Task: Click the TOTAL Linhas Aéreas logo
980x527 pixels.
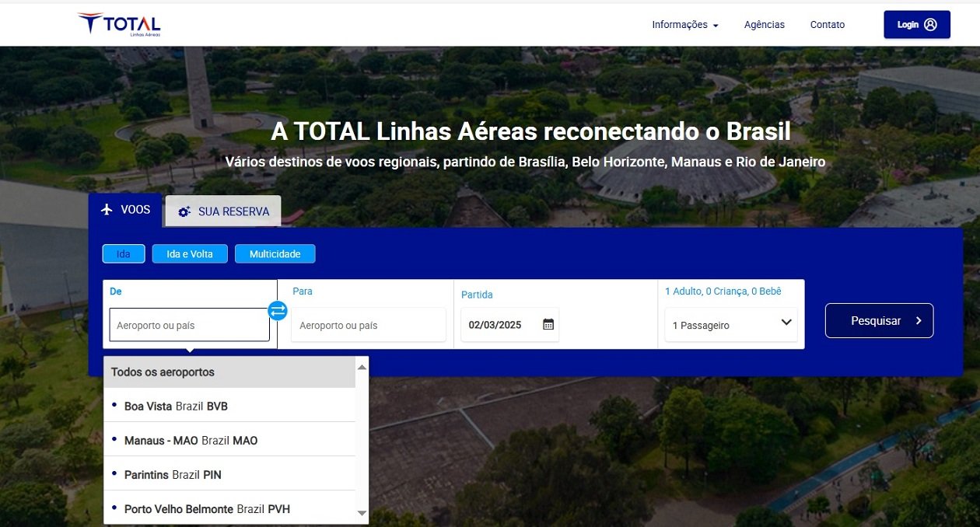Action: click(119, 24)
